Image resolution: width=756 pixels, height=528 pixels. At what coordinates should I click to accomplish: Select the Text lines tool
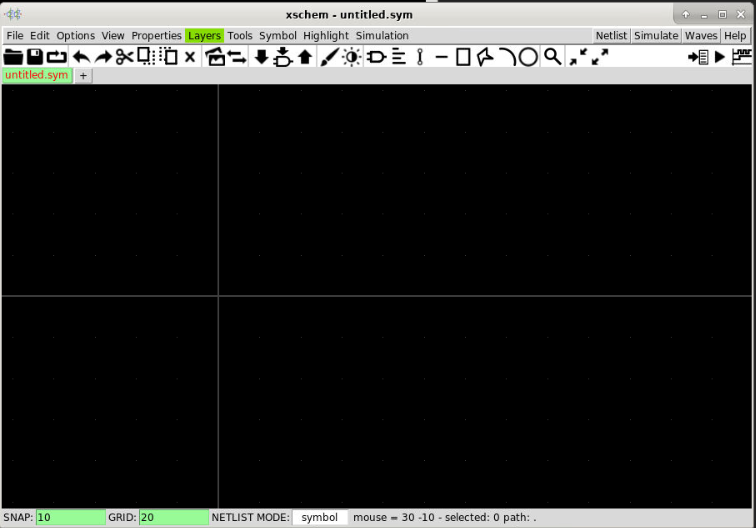(398, 57)
